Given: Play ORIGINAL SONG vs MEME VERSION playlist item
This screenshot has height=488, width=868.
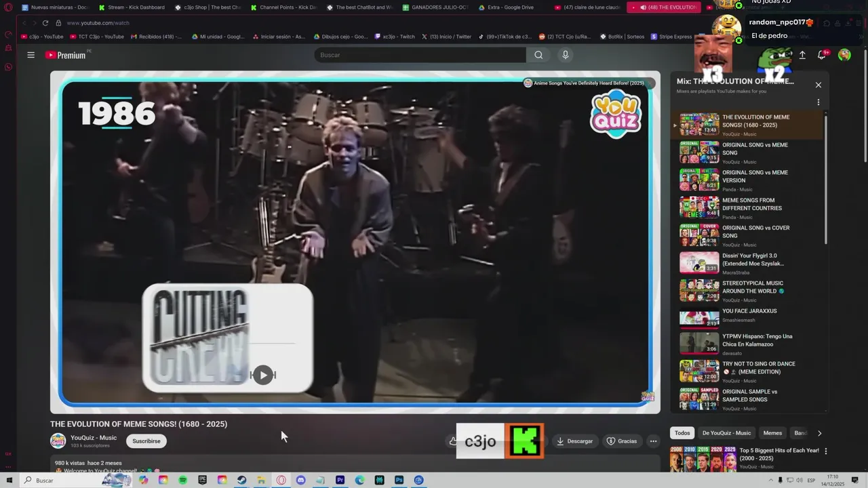Looking at the screenshot, I should 747,180.
